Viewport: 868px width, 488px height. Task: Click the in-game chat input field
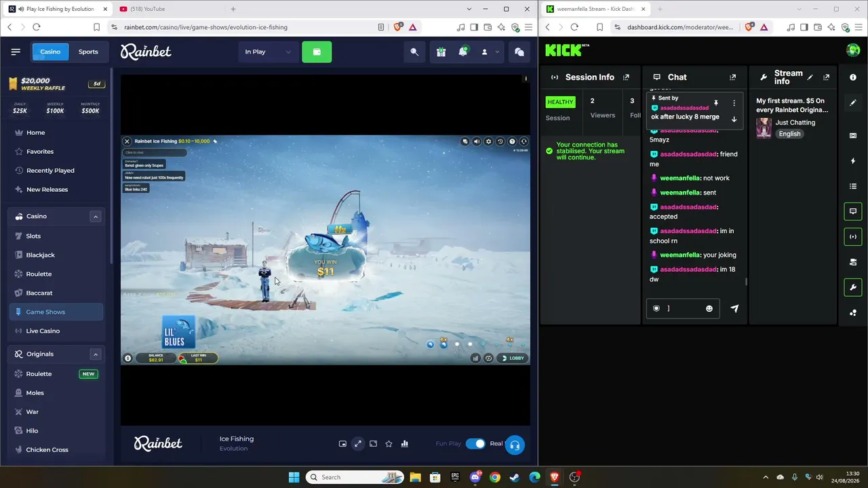point(155,152)
